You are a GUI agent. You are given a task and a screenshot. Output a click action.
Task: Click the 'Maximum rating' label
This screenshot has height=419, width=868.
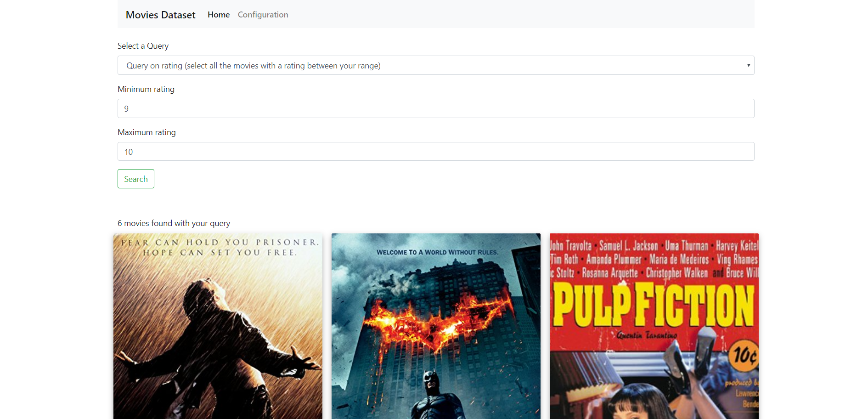click(147, 132)
